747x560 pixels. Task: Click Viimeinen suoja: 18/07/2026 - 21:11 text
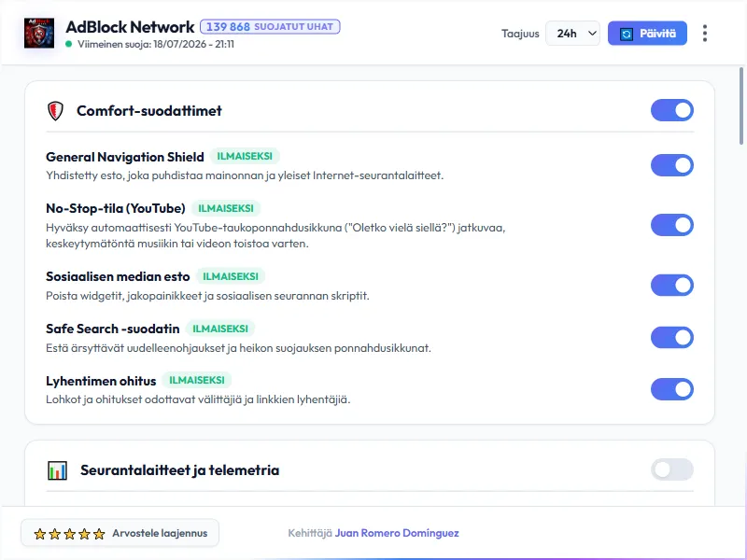tap(156, 44)
